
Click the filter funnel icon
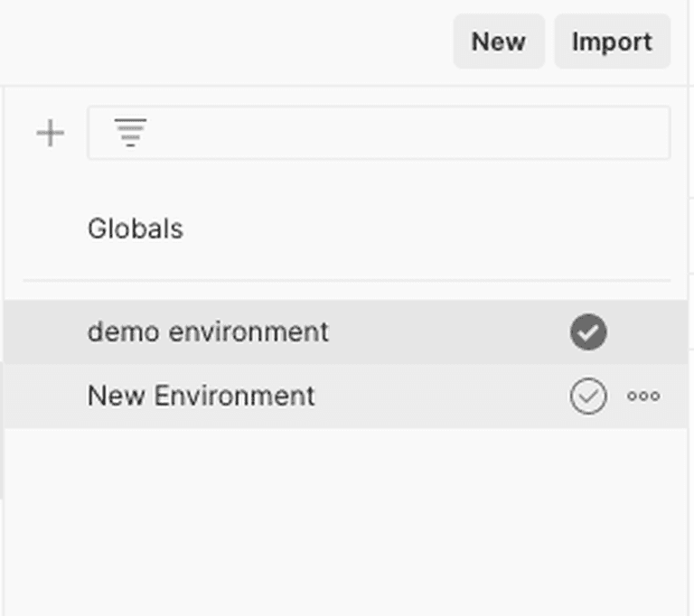tap(130, 132)
